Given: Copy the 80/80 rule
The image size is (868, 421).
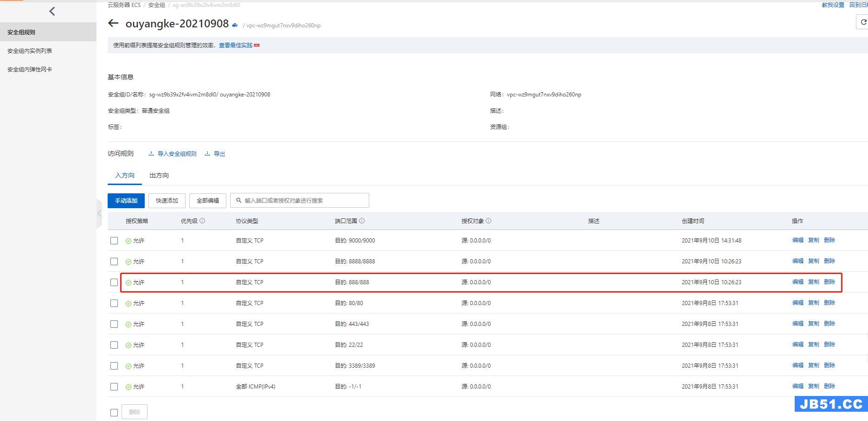Looking at the screenshot, I should 814,303.
